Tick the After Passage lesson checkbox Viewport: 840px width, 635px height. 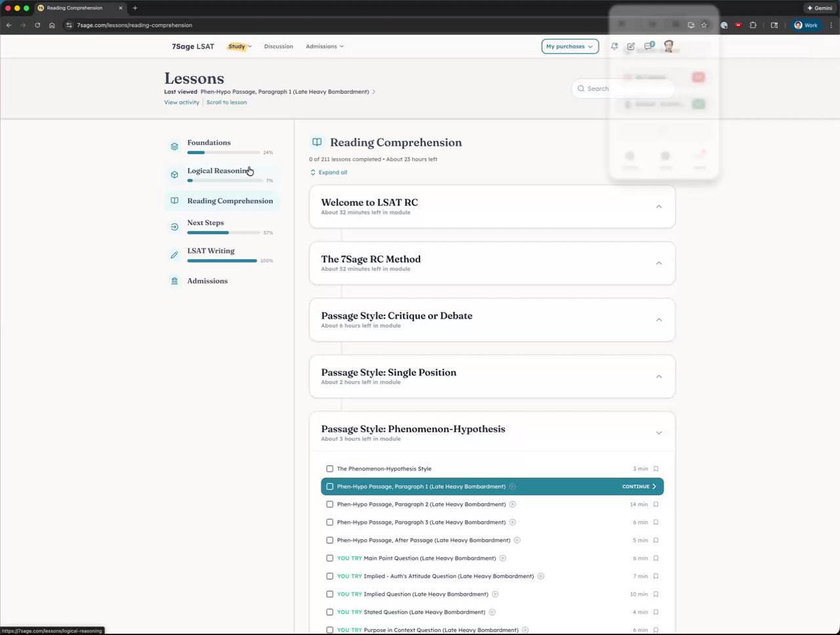329,541
